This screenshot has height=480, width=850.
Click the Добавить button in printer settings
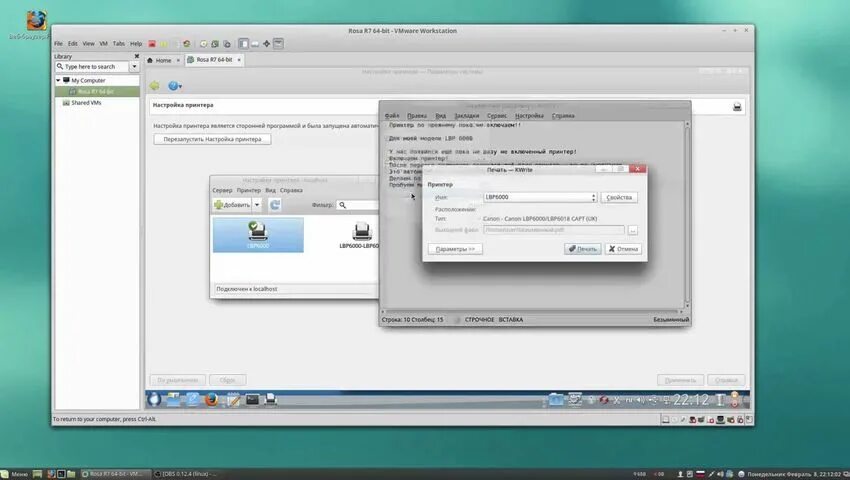coord(232,204)
